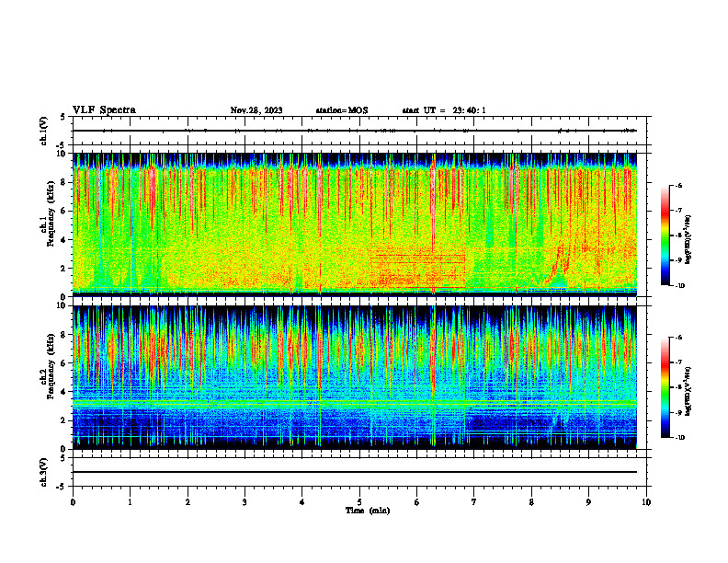Click the ch.1 spectrogram colorbar
The image size is (728, 563).
coord(665,236)
